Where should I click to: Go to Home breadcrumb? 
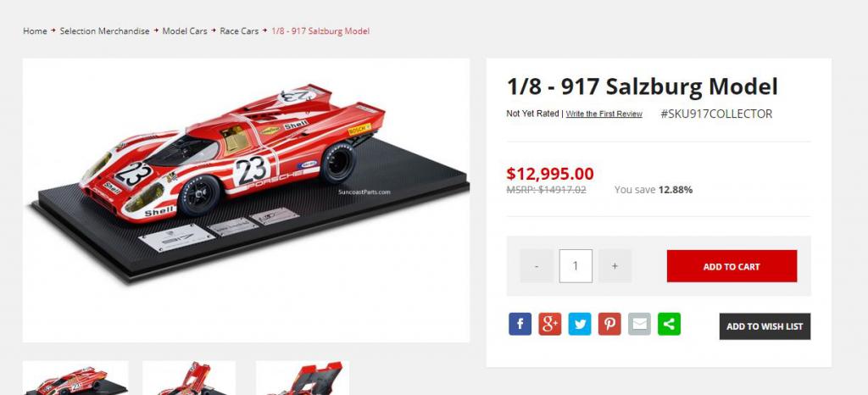coord(35,31)
